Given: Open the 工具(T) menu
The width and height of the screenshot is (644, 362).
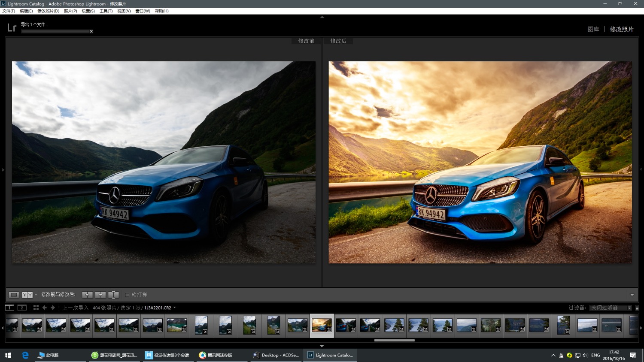Looking at the screenshot, I should tap(106, 11).
